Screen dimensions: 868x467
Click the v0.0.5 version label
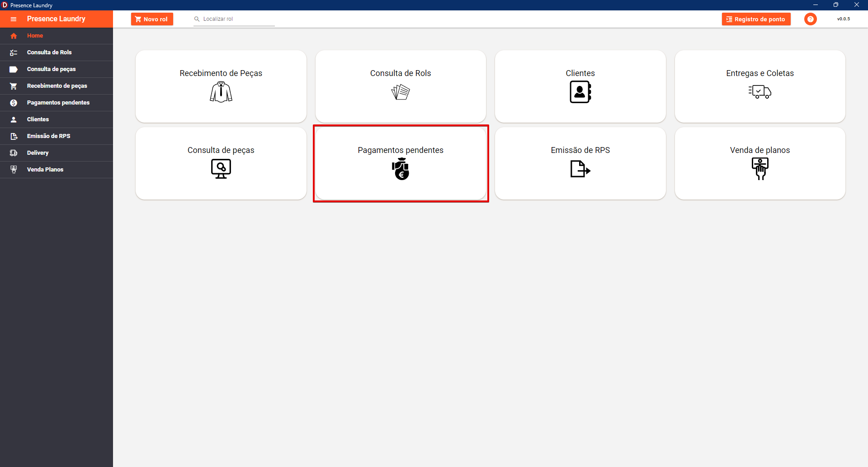coord(843,19)
